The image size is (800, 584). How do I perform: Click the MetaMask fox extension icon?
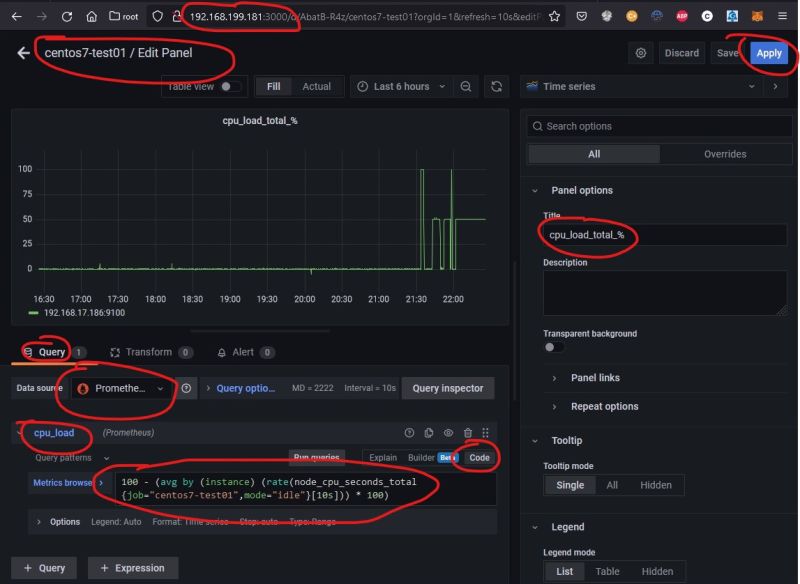point(757,16)
